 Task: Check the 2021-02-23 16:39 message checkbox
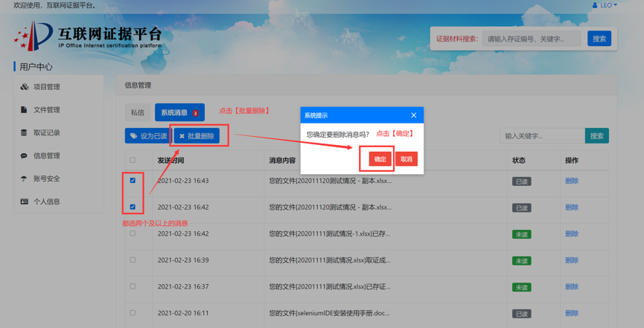133,260
